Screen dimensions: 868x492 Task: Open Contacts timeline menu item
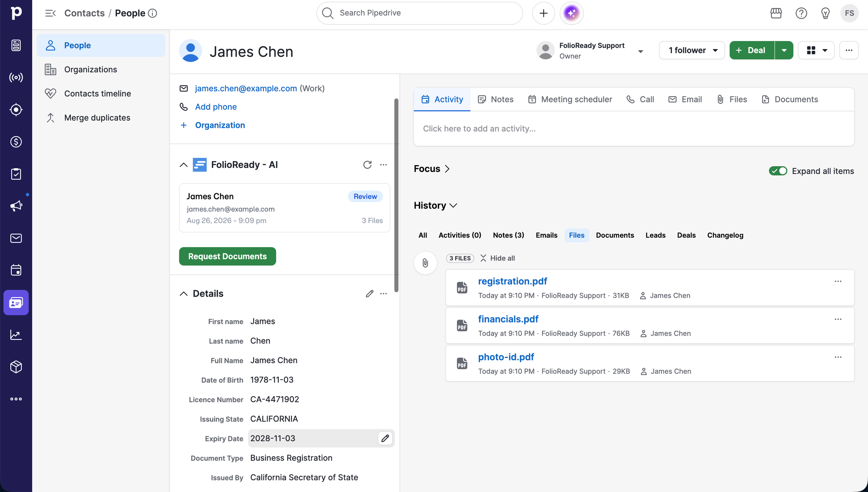101,94
